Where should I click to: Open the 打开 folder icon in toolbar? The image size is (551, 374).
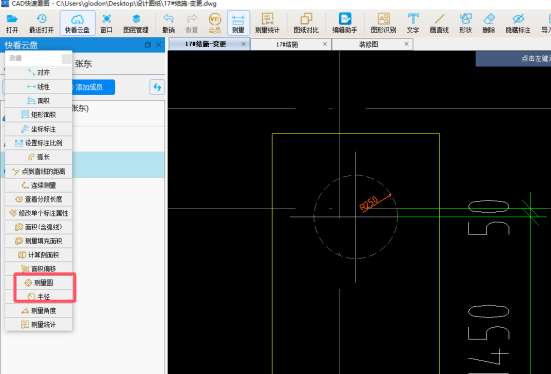(12, 23)
